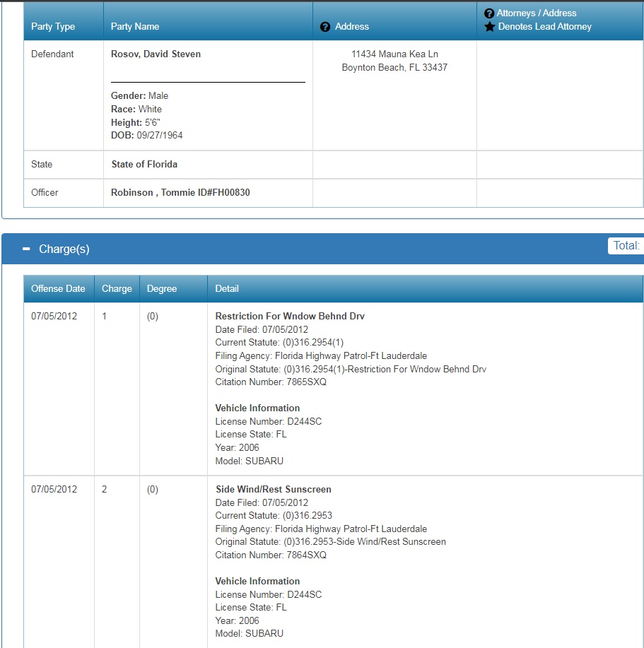Viewport: 644px width, 648px height.
Task: Click the Party Name column header
Action: tap(135, 27)
